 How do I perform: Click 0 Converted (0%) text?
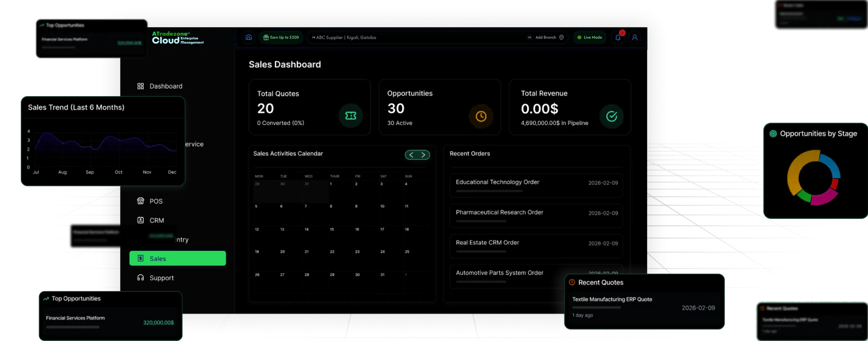point(280,123)
